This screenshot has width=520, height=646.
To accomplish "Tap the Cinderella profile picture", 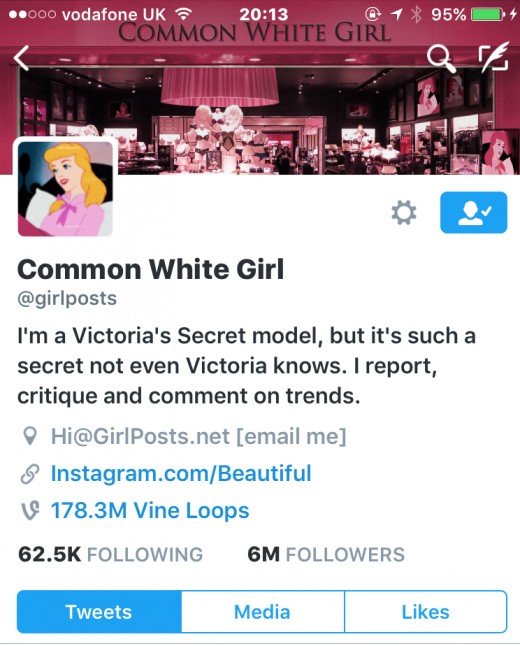I will (65, 189).
